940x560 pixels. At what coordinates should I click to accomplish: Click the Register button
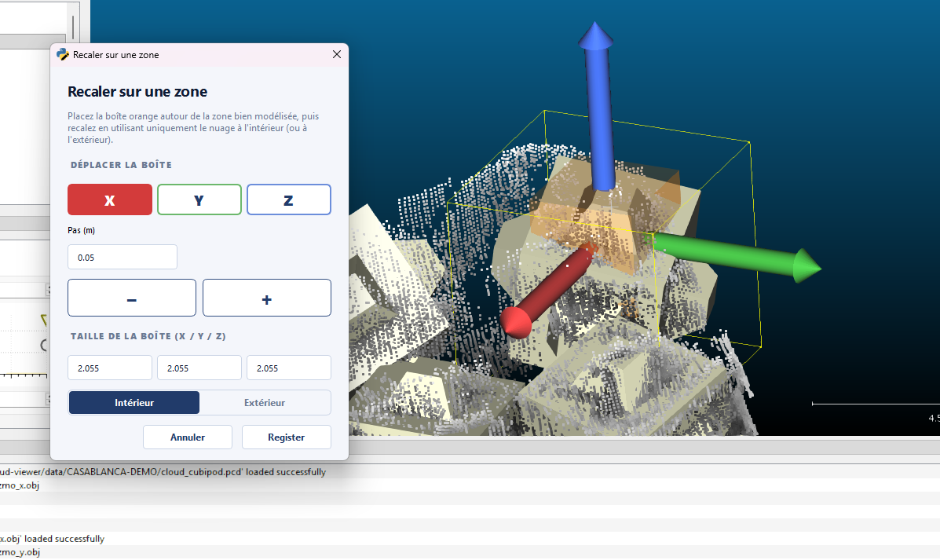pyautogui.click(x=287, y=437)
